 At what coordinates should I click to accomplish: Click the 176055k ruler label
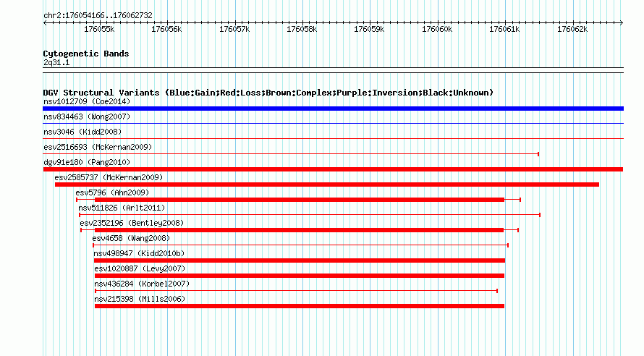coord(99,29)
